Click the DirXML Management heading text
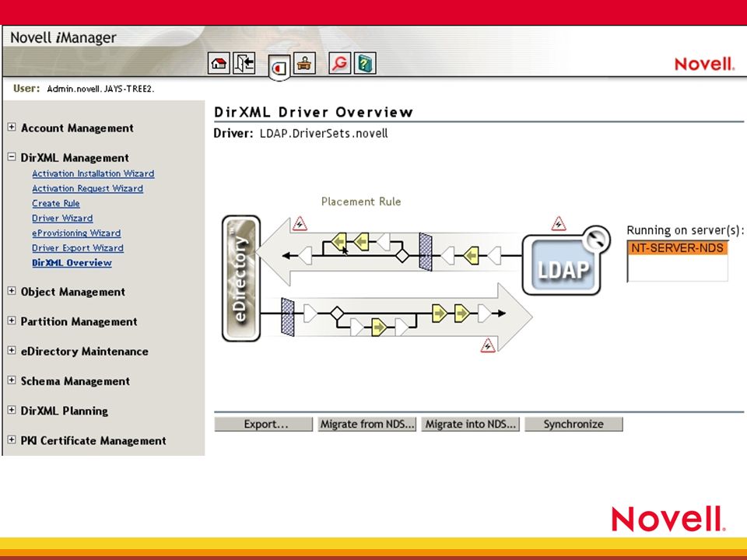747x560 pixels. pyautogui.click(x=75, y=158)
